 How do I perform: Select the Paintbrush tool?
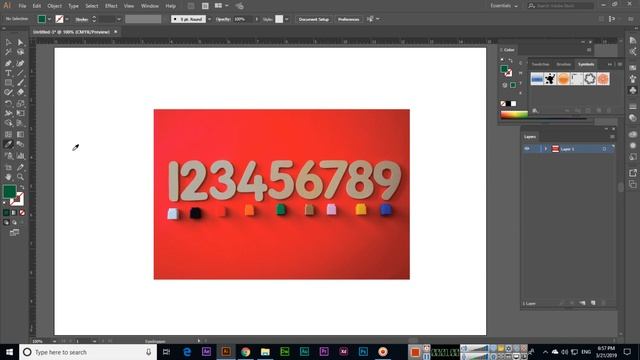(20, 83)
